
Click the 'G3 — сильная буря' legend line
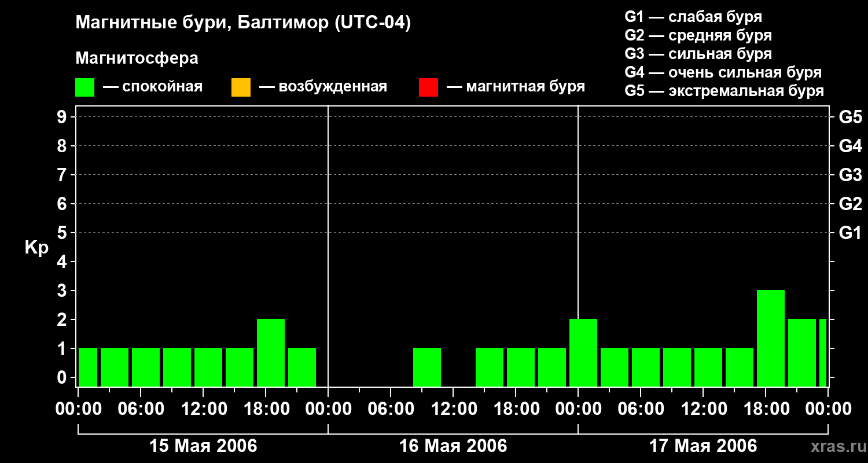pos(698,54)
